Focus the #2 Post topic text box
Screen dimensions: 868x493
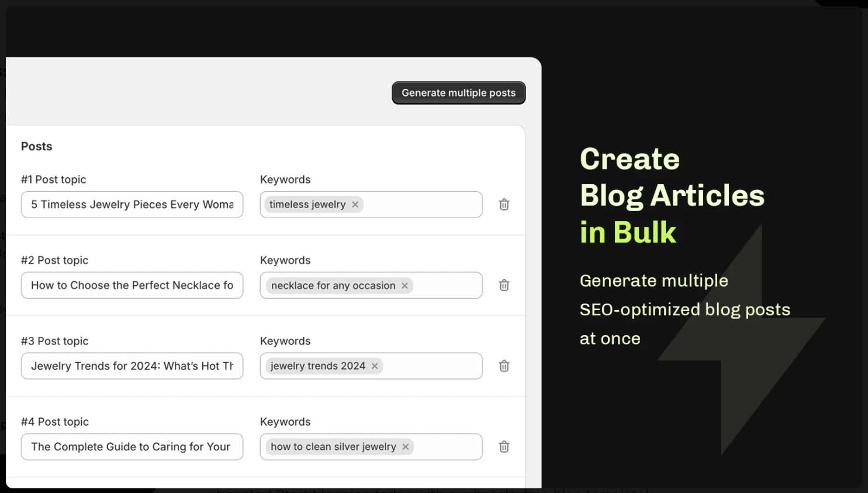(x=132, y=285)
